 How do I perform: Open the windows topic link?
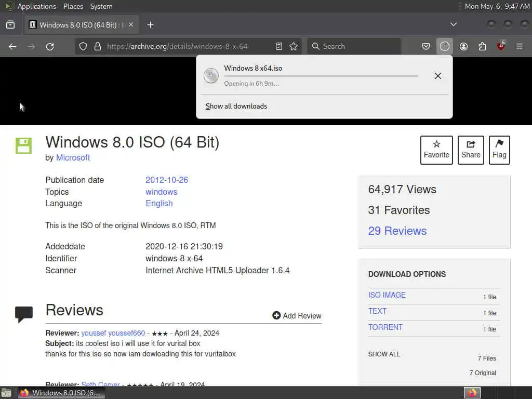coord(161,192)
